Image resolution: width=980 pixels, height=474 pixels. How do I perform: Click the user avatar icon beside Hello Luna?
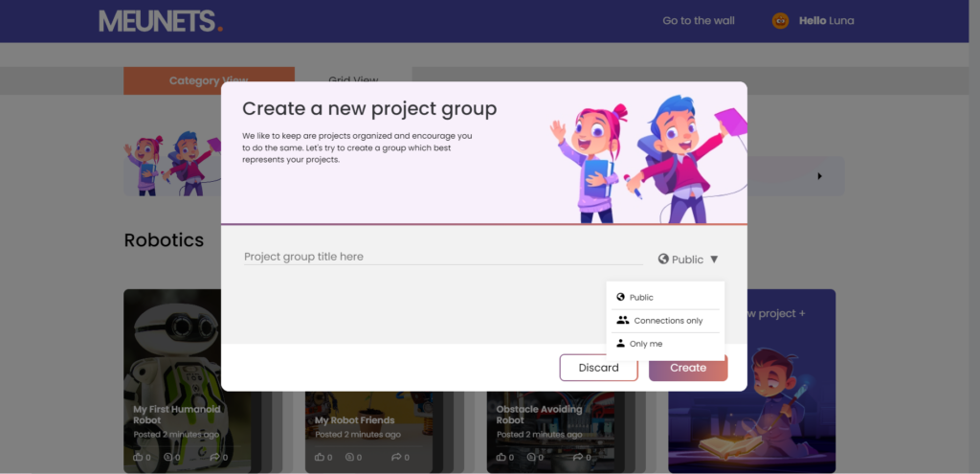pos(780,21)
